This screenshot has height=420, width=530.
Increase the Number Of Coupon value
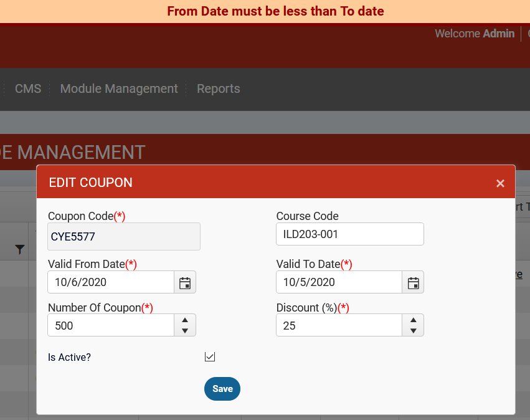pyautogui.click(x=185, y=320)
